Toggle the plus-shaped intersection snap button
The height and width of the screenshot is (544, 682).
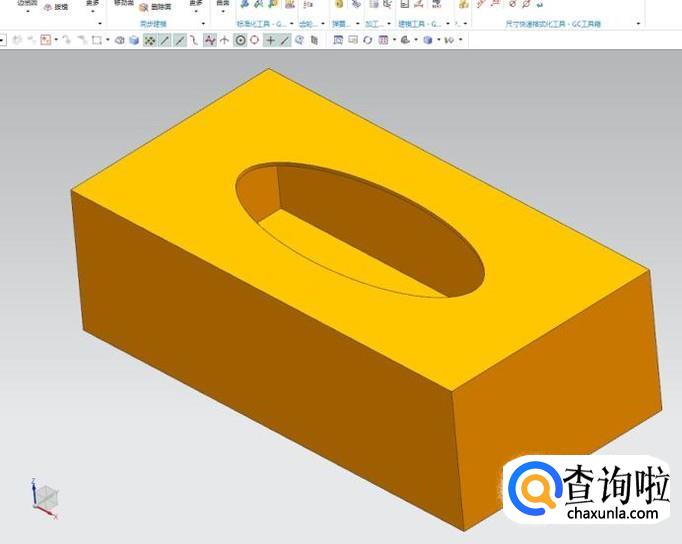point(270,40)
